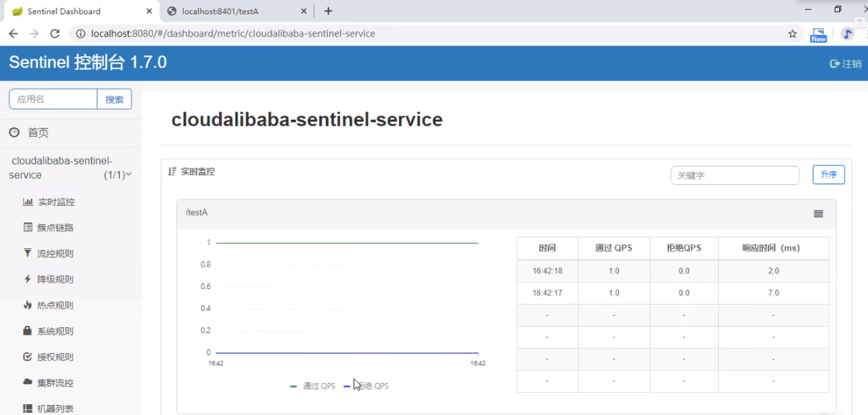868x415 pixels.
Task: Open 热点规则 hotspot rules
Action: tap(55, 306)
